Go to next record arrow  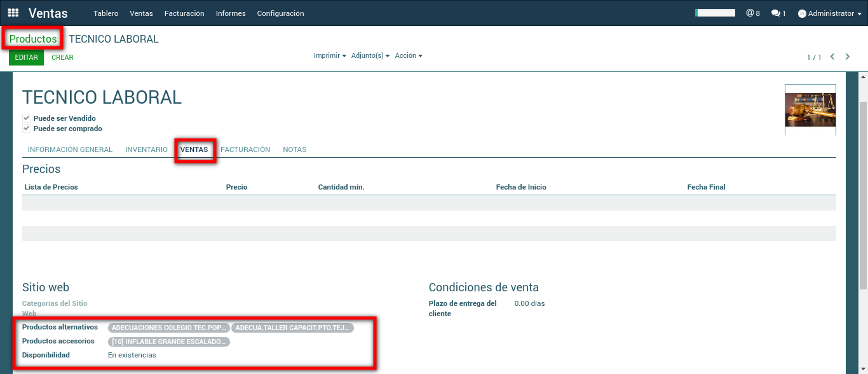[848, 57]
